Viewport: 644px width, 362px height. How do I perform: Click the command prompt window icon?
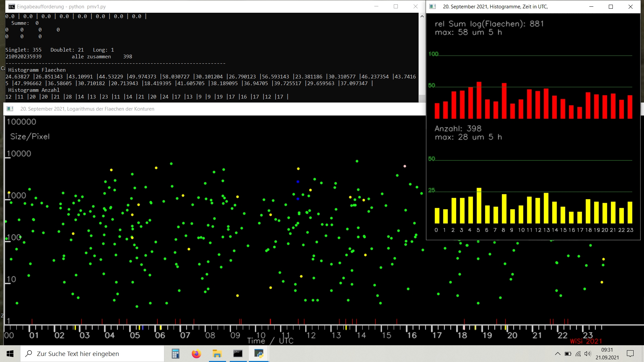tap(11, 7)
